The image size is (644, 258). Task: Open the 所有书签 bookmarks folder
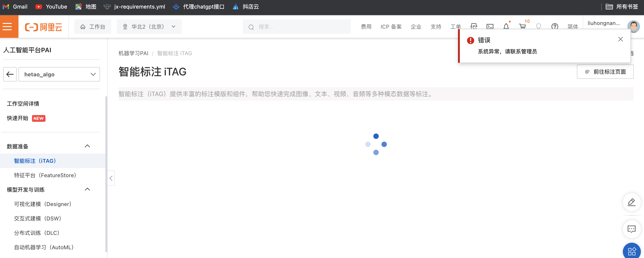coord(622,7)
